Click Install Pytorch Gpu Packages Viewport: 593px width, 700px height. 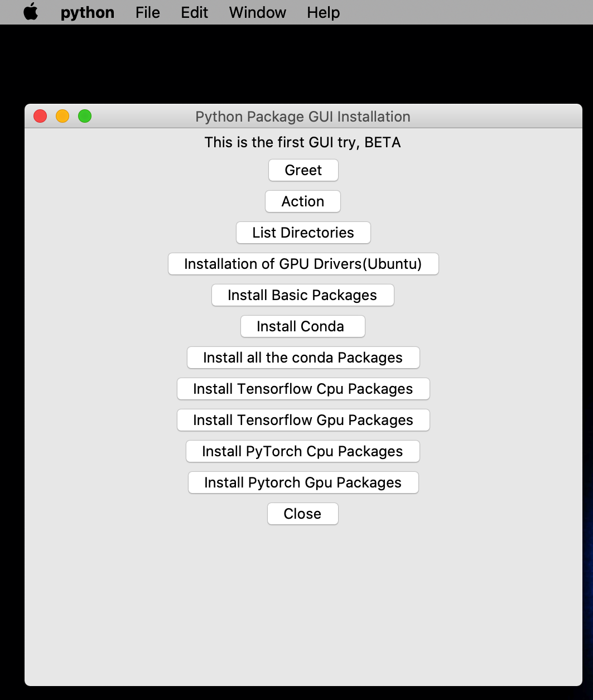click(303, 482)
